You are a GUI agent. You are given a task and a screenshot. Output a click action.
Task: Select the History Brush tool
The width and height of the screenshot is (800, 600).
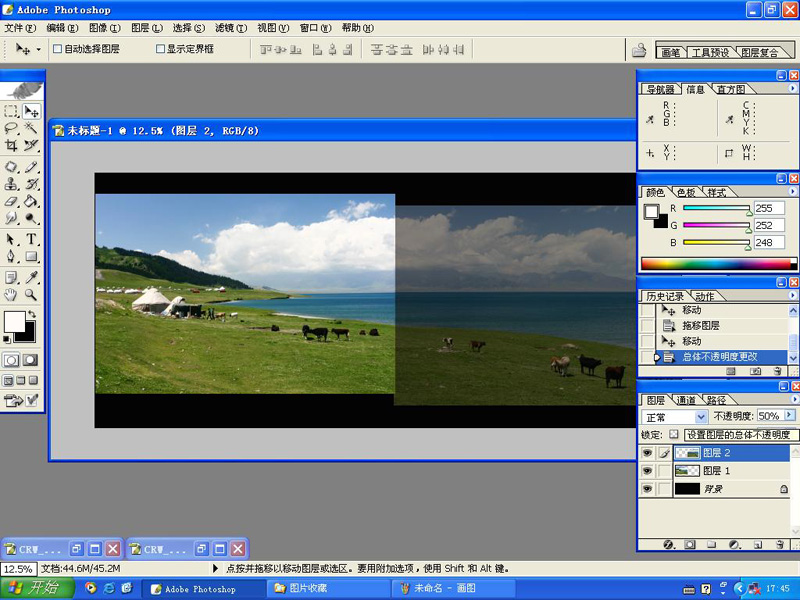tap(32, 184)
